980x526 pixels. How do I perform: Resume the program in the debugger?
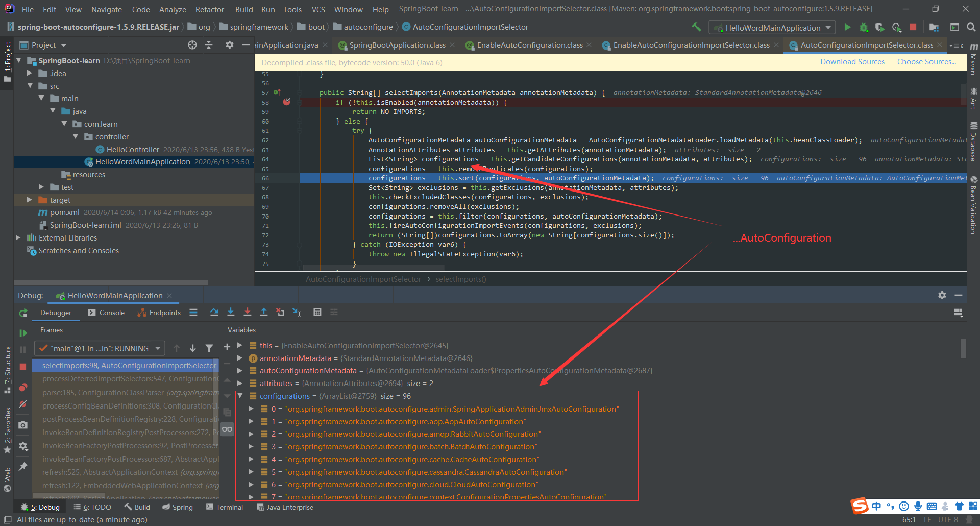tap(23, 333)
